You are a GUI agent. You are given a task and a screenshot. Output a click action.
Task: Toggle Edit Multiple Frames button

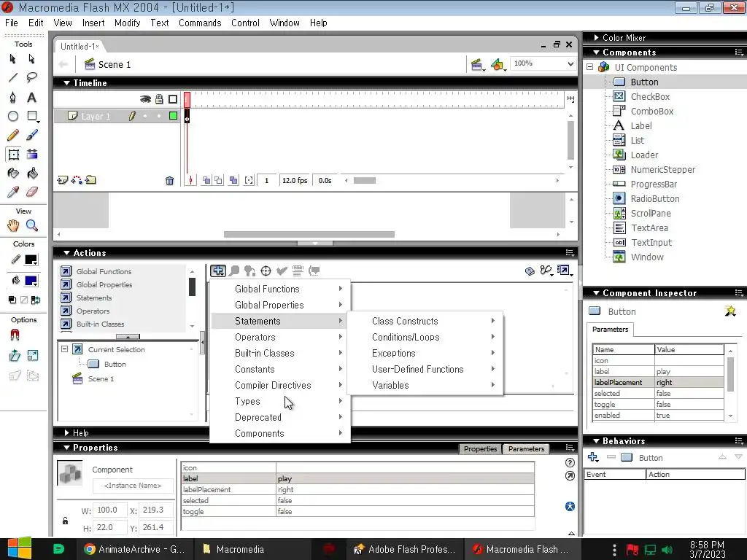point(233,181)
